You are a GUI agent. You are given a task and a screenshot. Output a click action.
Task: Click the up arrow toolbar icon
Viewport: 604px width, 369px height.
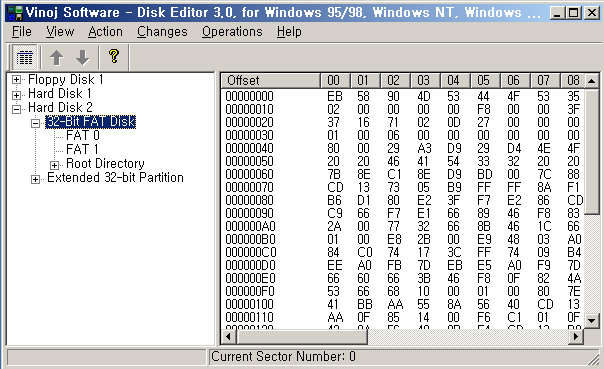pos(57,58)
